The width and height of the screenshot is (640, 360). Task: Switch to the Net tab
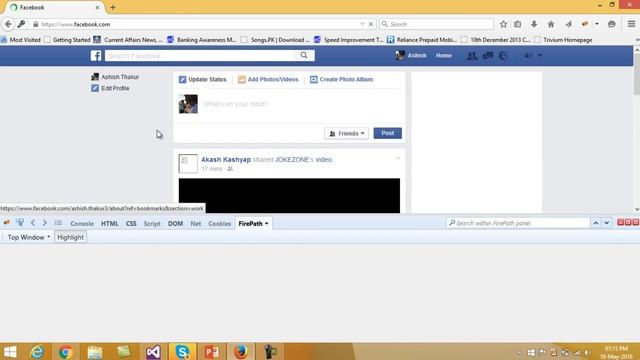(196, 224)
